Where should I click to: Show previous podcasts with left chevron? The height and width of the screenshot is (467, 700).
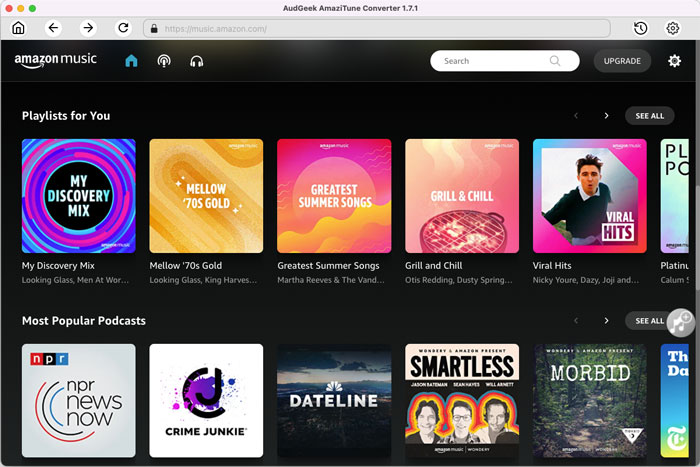point(576,321)
